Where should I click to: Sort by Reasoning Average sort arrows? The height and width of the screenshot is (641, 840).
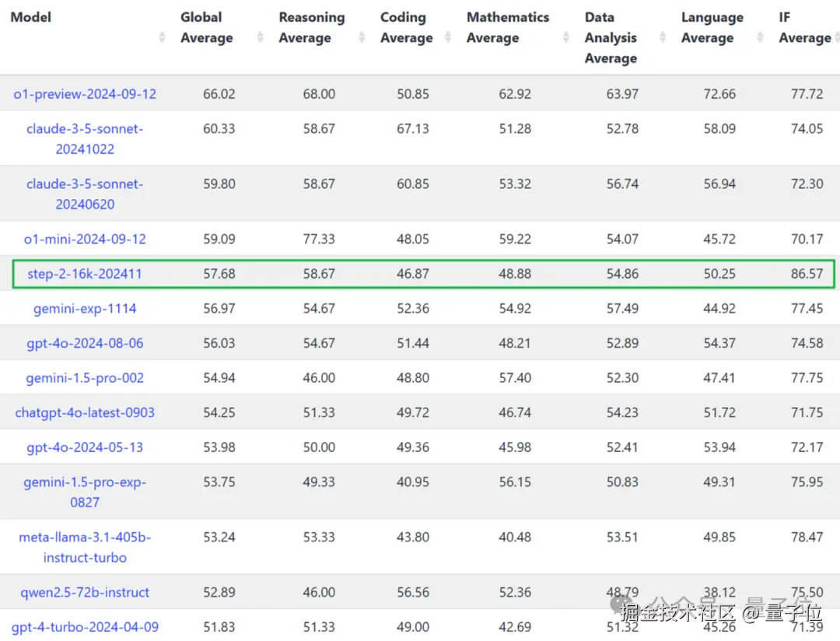(362, 37)
